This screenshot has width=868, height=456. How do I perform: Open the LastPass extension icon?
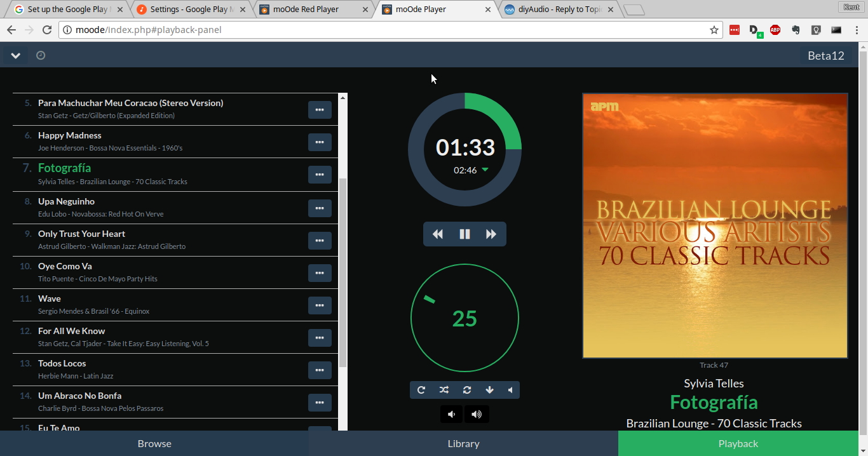point(735,30)
